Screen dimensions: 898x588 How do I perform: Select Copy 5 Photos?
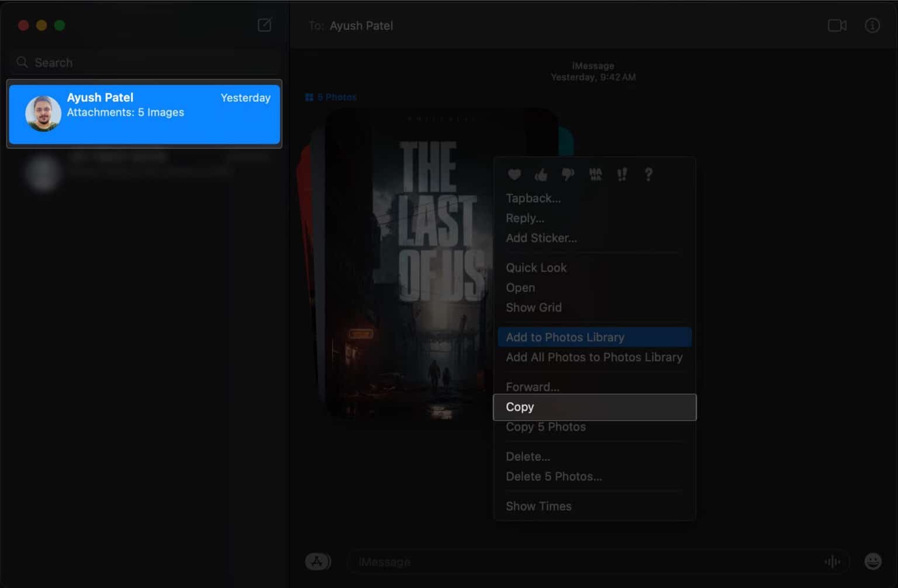[545, 427]
